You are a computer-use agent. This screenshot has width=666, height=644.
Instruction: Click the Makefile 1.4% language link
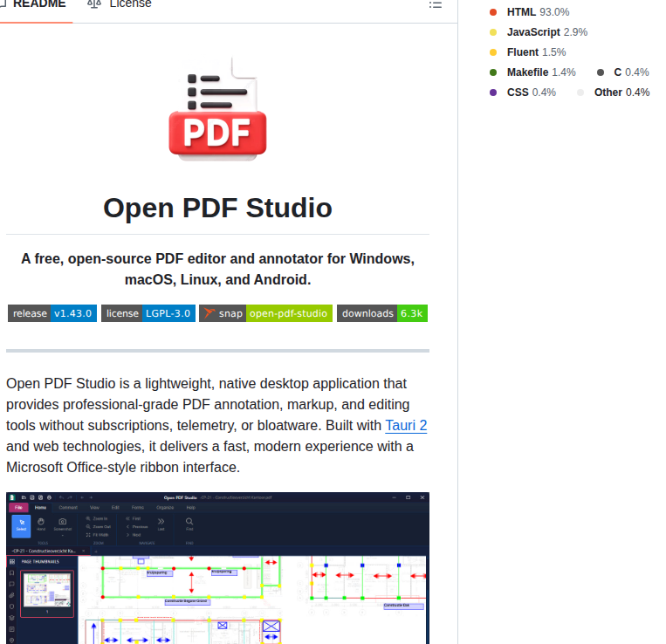(532, 72)
